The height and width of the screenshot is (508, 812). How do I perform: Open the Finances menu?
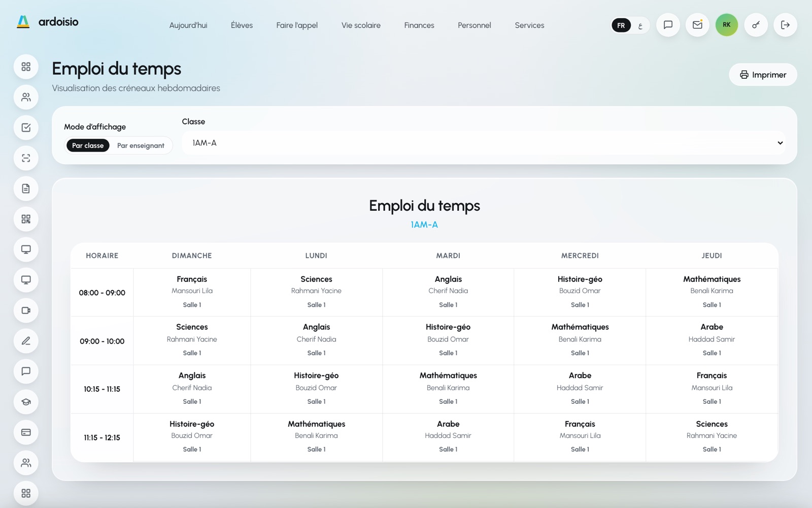(419, 25)
